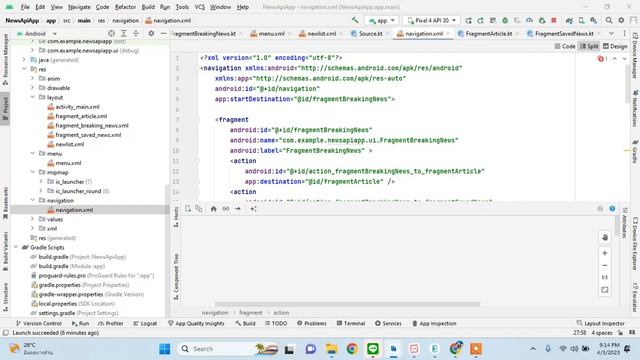Screen dimensions: 640x360
Task: Open the File menu
Action: pos(25,7)
